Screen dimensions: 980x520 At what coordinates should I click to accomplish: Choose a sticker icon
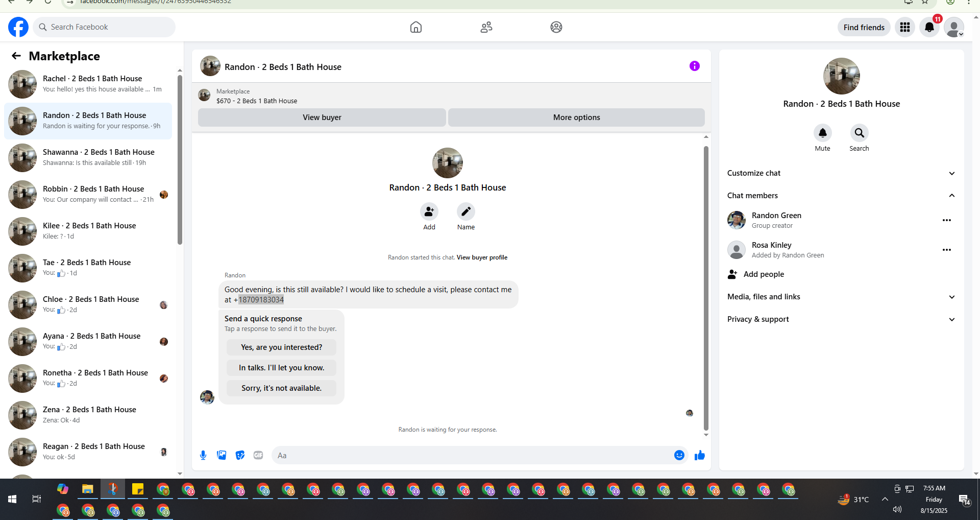(x=240, y=455)
